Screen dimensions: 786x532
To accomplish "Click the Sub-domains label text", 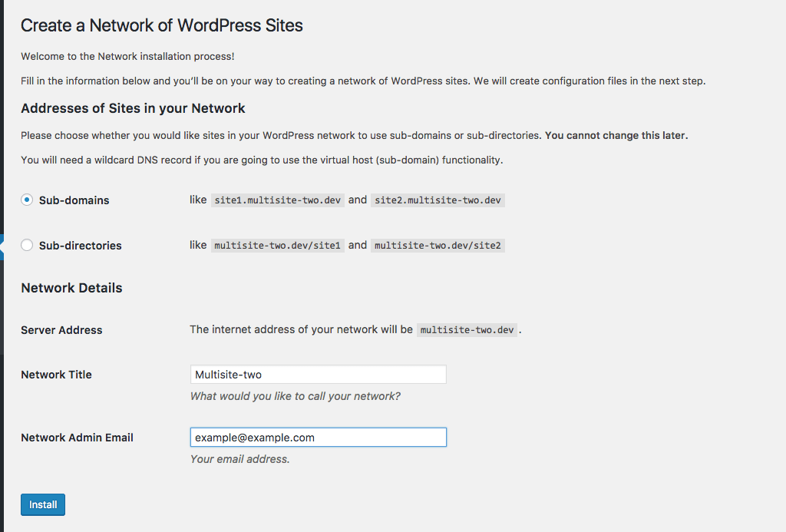I will pyautogui.click(x=74, y=200).
